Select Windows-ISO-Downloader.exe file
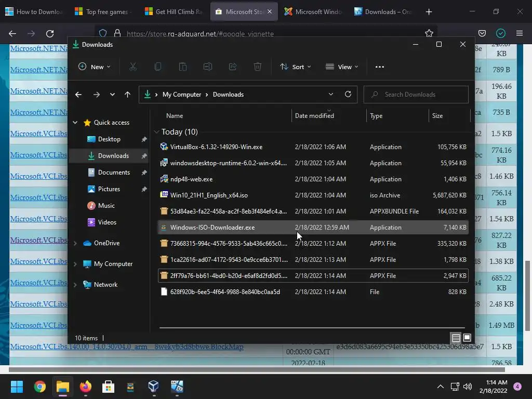This screenshot has height=399, width=532. 313,228
